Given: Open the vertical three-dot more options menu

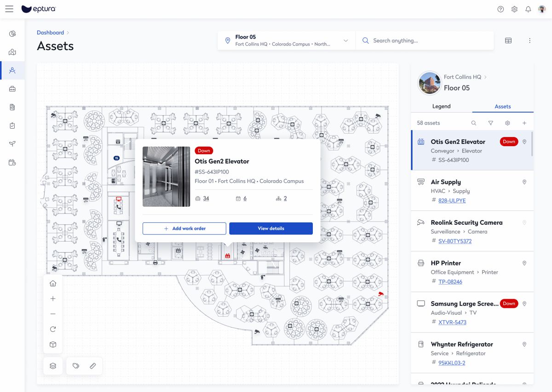Looking at the screenshot, I should [x=529, y=40].
